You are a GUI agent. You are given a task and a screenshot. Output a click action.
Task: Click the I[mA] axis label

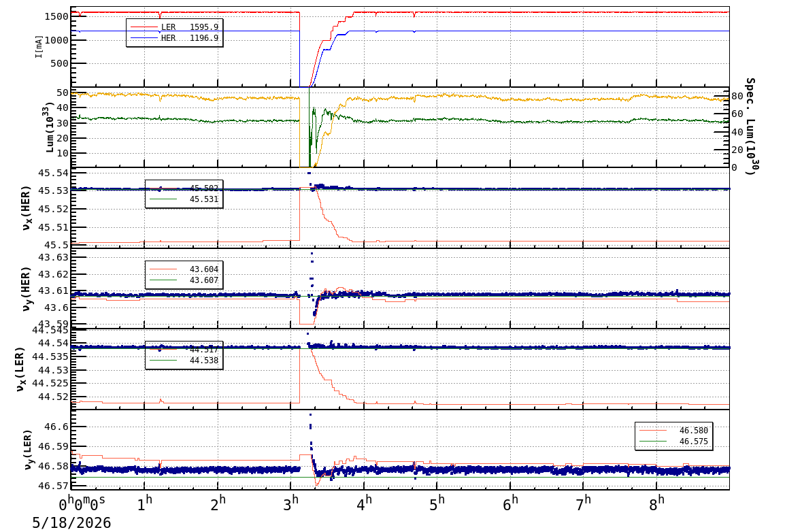[x=39, y=46]
